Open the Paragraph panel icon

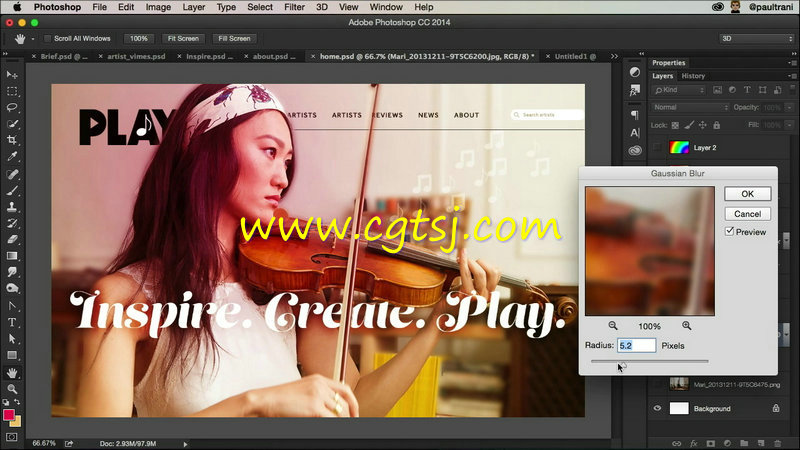point(635,115)
